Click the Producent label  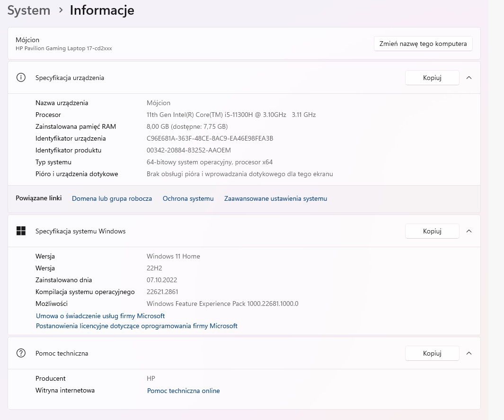50,378
